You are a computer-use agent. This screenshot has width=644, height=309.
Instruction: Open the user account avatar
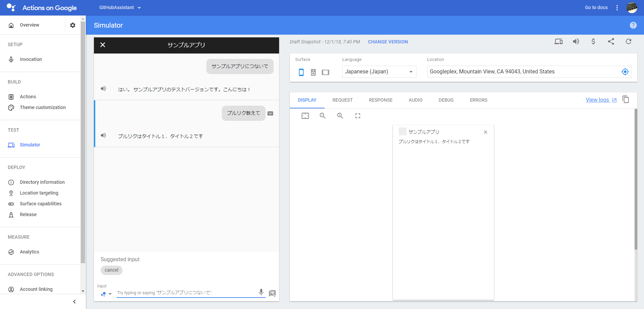pyautogui.click(x=632, y=8)
